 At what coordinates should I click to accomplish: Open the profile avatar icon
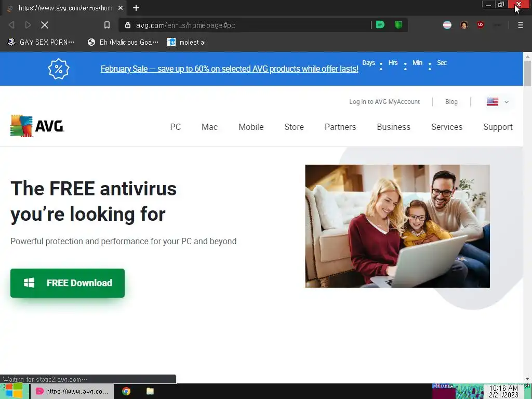tap(464, 25)
